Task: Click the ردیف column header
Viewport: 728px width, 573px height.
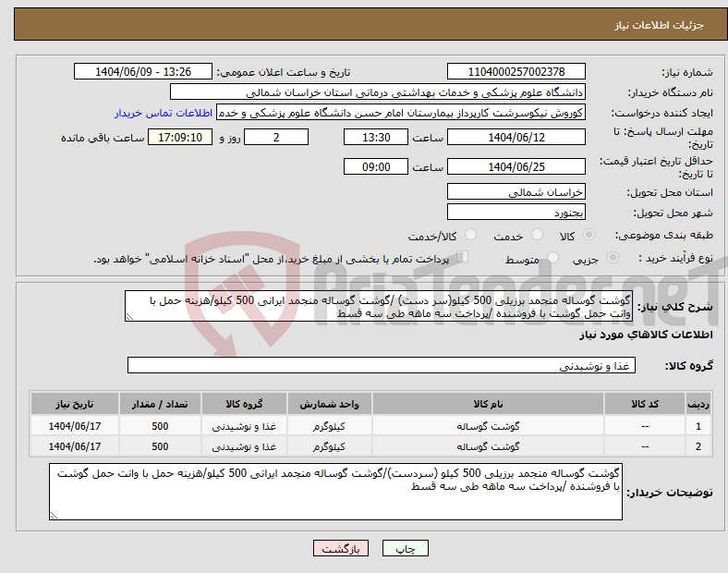Action: click(698, 404)
